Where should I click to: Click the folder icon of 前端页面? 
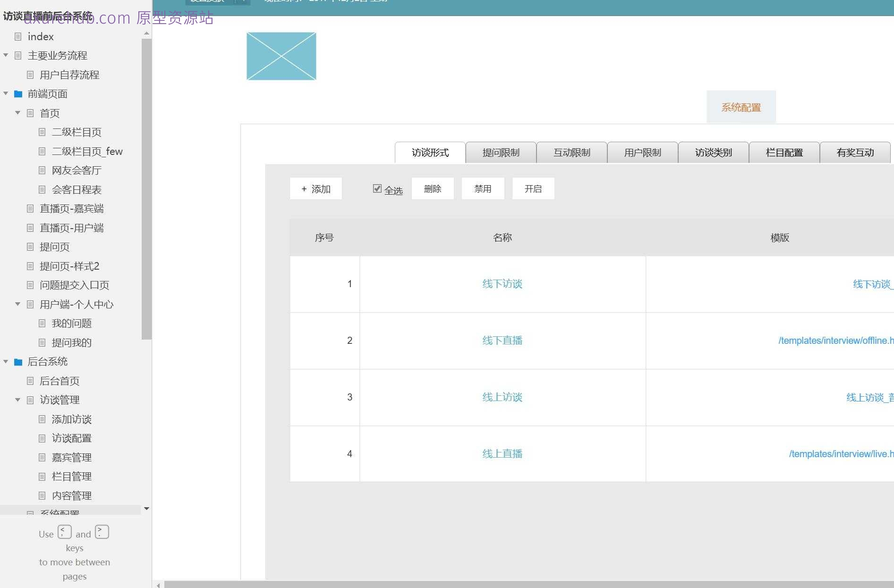(18, 94)
